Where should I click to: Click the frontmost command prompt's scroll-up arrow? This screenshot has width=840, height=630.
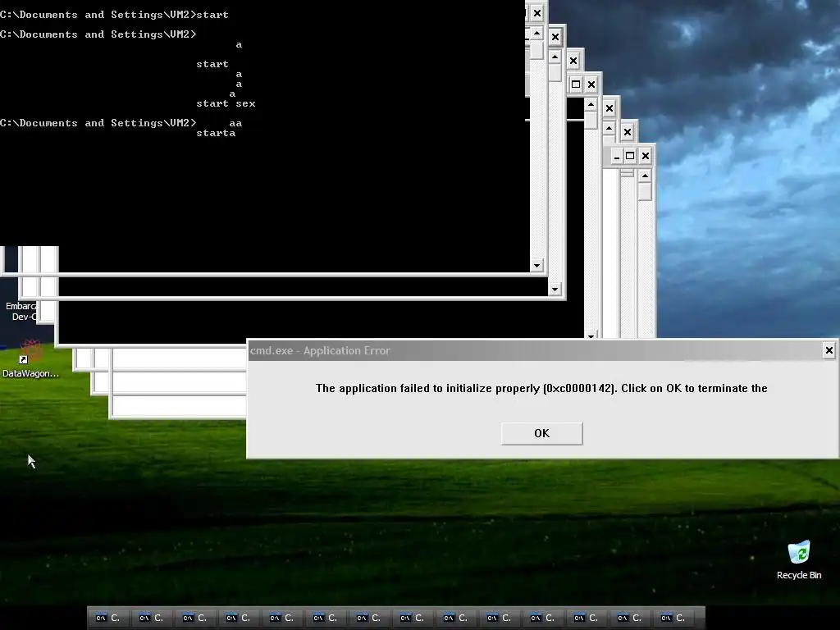pos(536,34)
